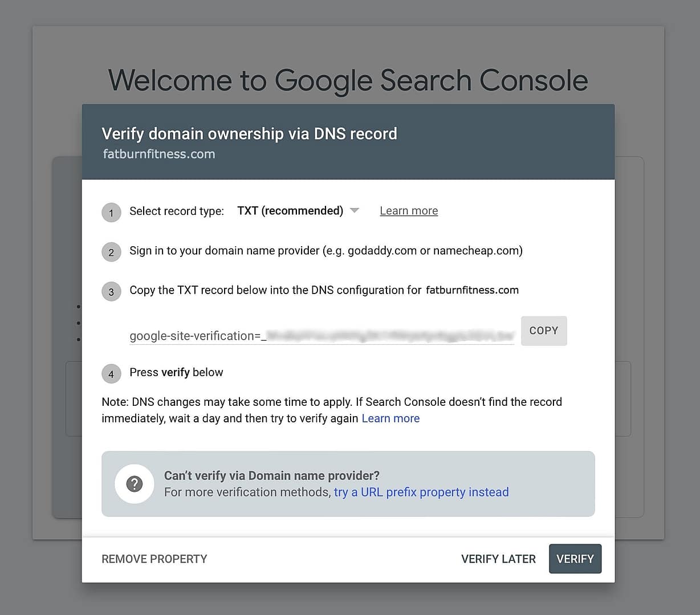Screen dimensions: 700x615
Task: Follow the URL prefix property link
Action: pyautogui.click(x=421, y=492)
